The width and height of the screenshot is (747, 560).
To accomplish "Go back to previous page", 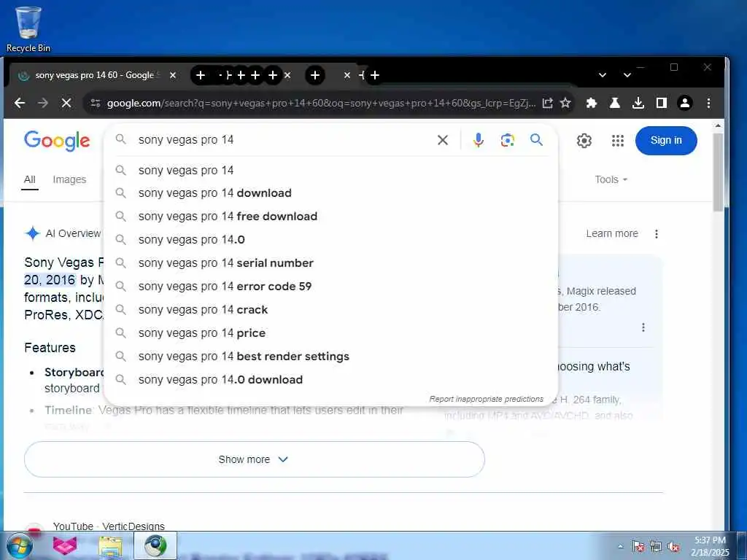I will (x=20, y=103).
